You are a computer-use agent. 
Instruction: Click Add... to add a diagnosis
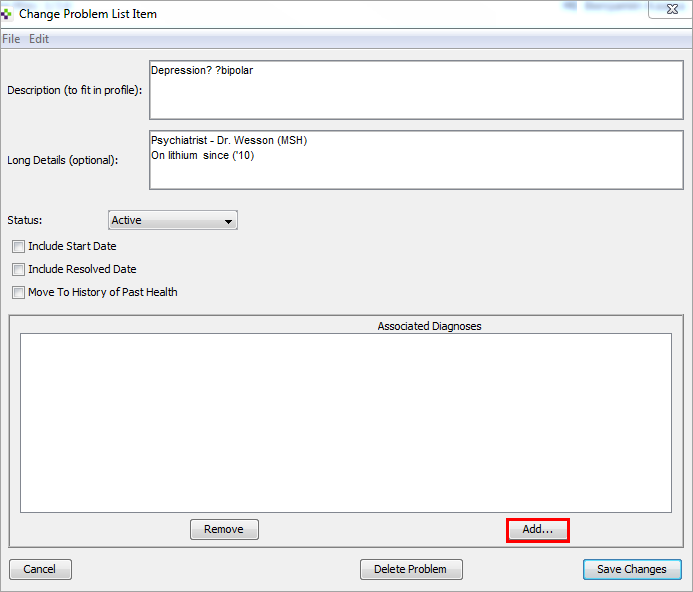tap(538, 530)
